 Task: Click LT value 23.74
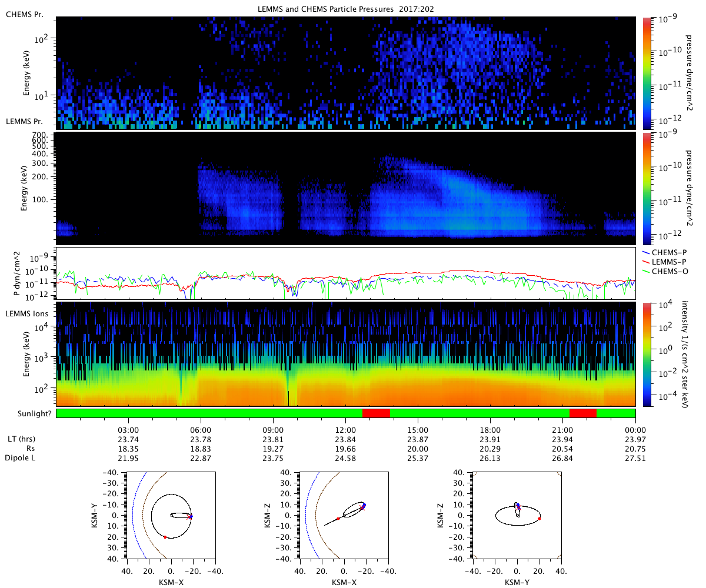pyautogui.click(x=128, y=439)
